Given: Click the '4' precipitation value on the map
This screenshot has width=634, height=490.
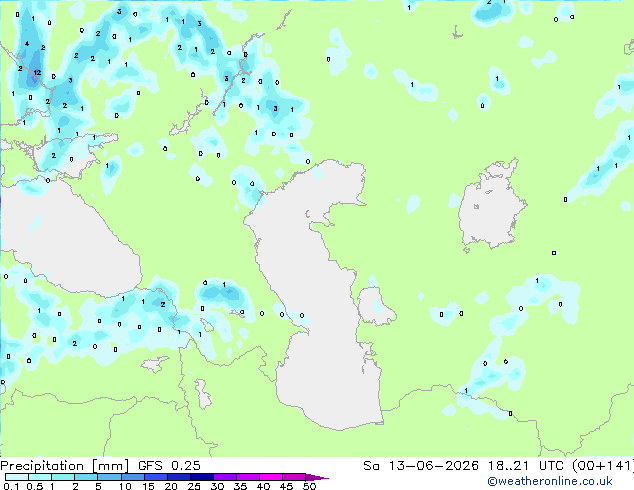Looking at the screenshot, I should click(x=27, y=44).
